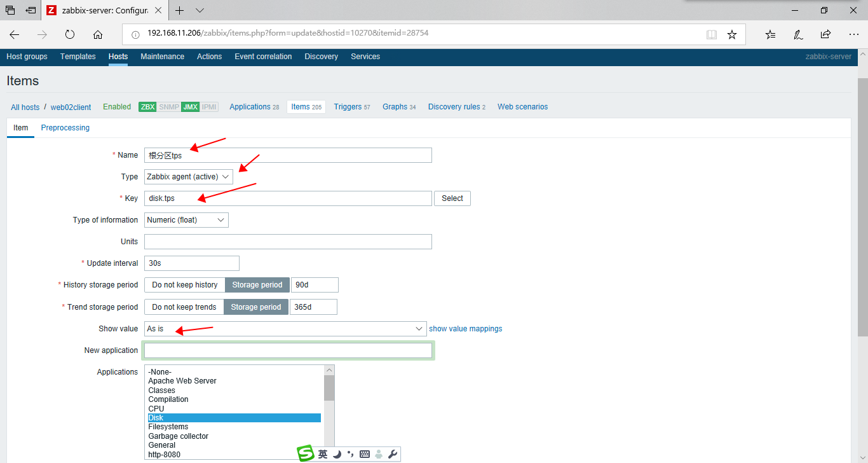
Task: Open the Actions menu item
Action: tap(210, 57)
